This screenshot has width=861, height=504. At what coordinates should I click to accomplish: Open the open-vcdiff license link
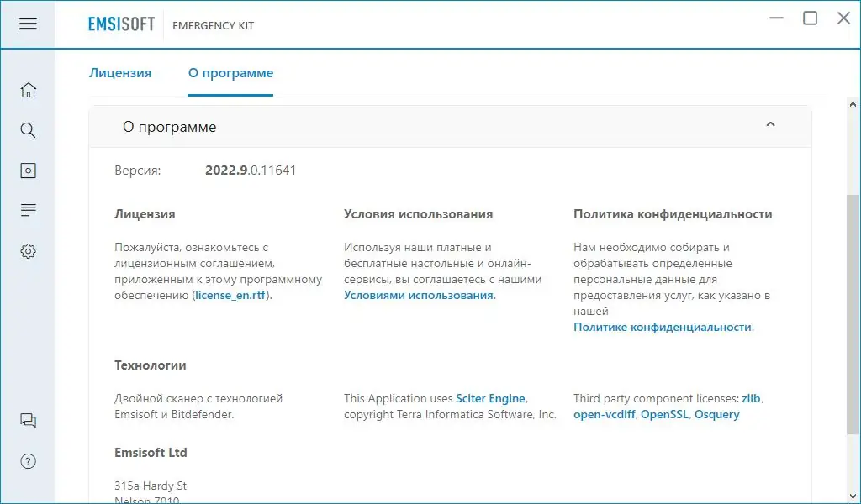pyautogui.click(x=605, y=415)
